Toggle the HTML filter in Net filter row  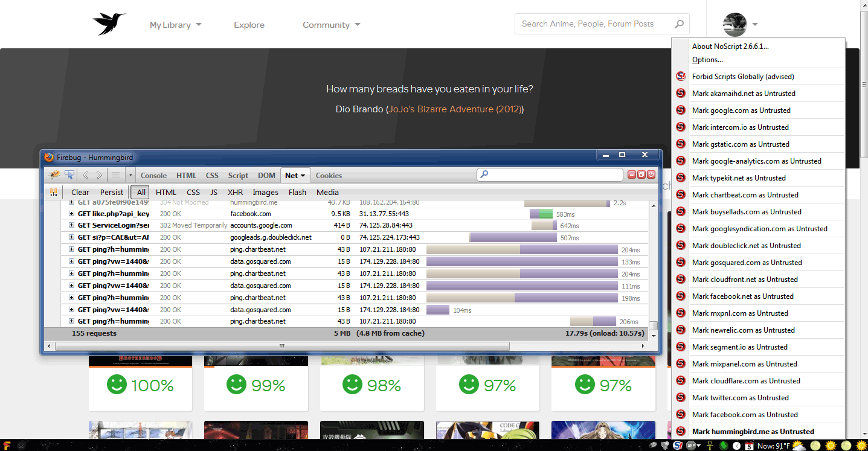166,192
